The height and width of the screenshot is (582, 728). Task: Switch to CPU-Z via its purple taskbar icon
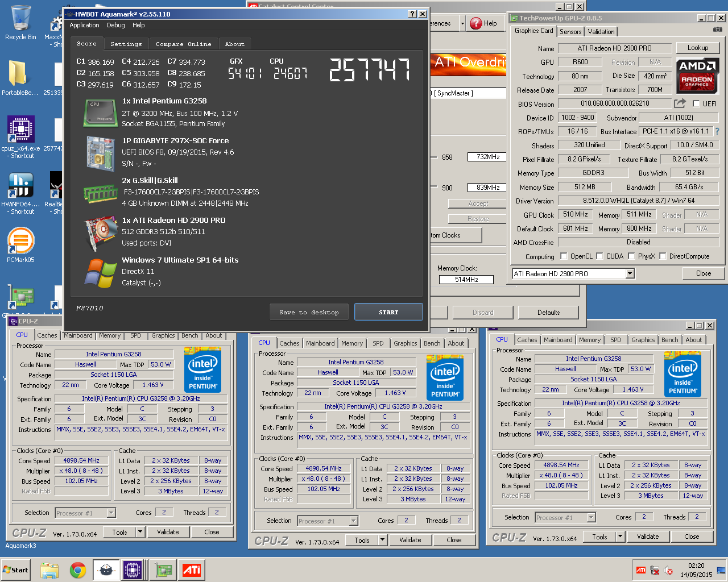pos(133,570)
